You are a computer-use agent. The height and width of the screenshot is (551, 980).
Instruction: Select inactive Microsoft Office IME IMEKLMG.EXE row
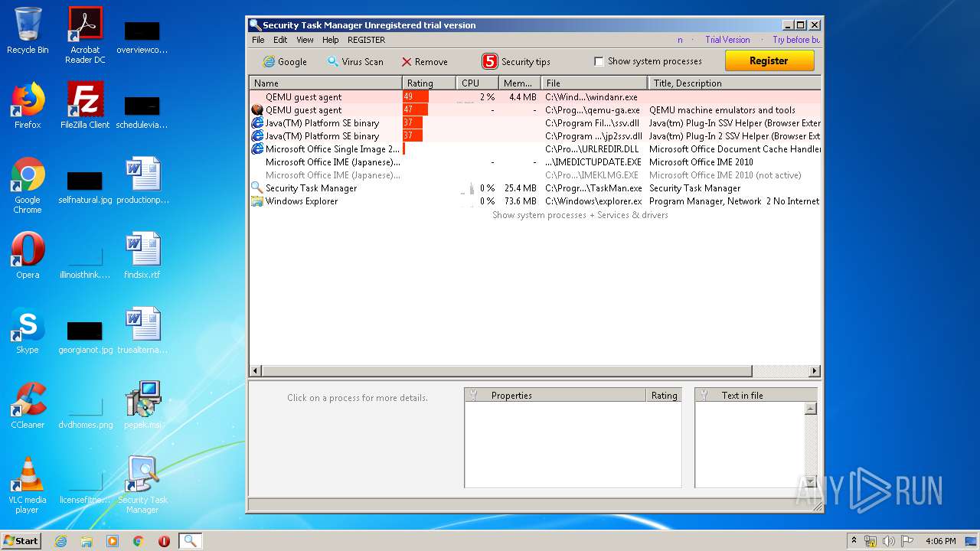[535, 175]
